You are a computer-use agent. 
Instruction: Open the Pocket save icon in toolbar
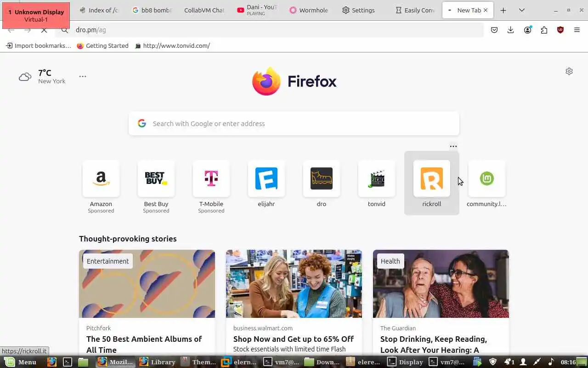pos(494,30)
